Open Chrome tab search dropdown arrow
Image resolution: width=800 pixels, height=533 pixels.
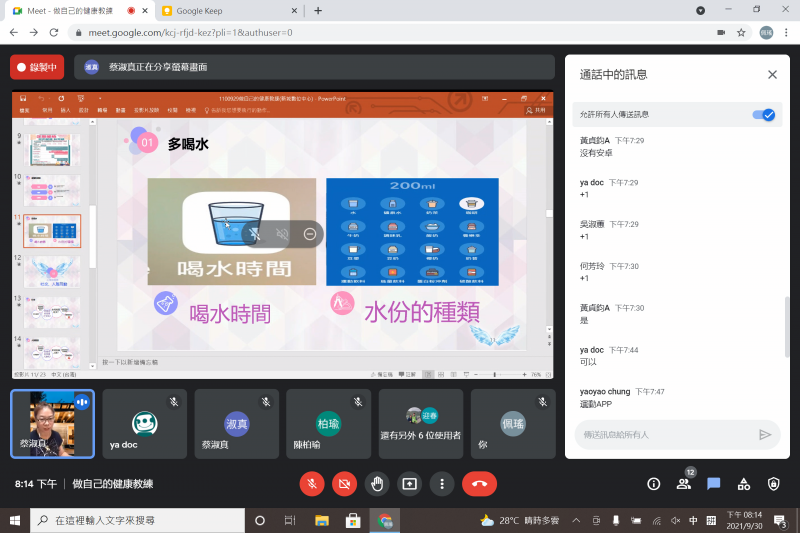(x=701, y=10)
